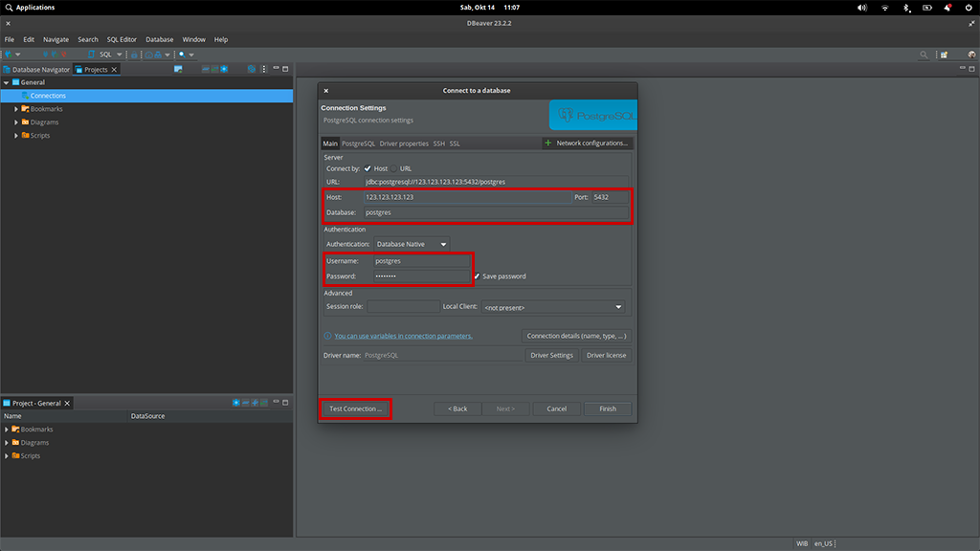Toggle the Save password checkbox

tap(477, 276)
